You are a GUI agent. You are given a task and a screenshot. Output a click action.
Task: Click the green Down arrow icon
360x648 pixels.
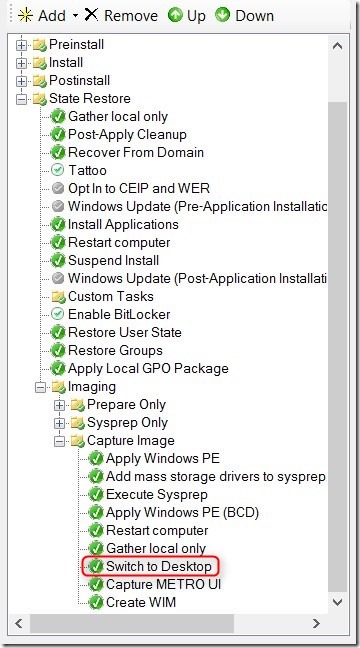pos(223,16)
